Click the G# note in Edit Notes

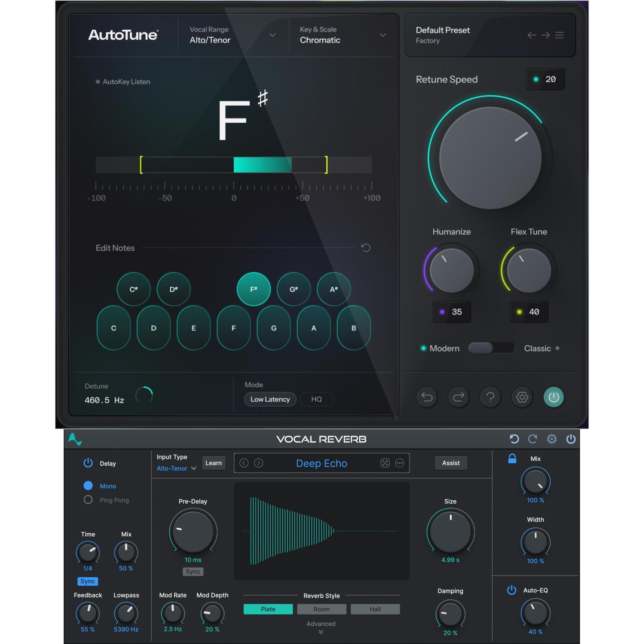(x=293, y=289)
